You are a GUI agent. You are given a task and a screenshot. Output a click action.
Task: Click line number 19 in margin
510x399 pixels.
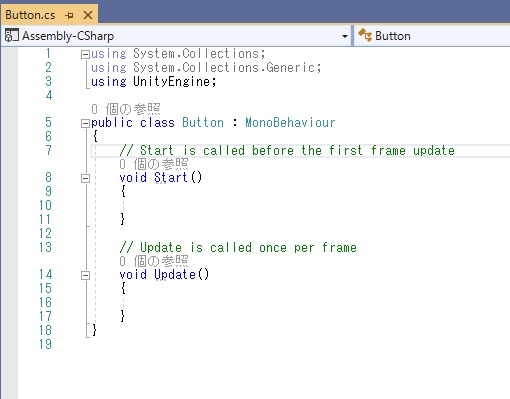click(45, 344)
